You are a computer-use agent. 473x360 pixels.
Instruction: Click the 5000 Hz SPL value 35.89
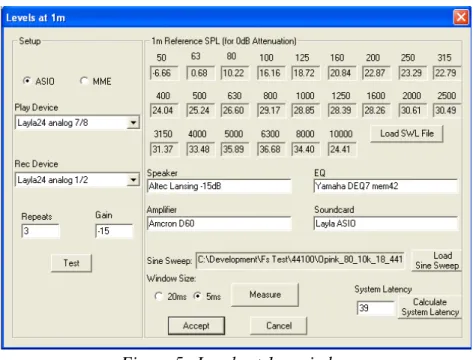(x=235, y=149)
